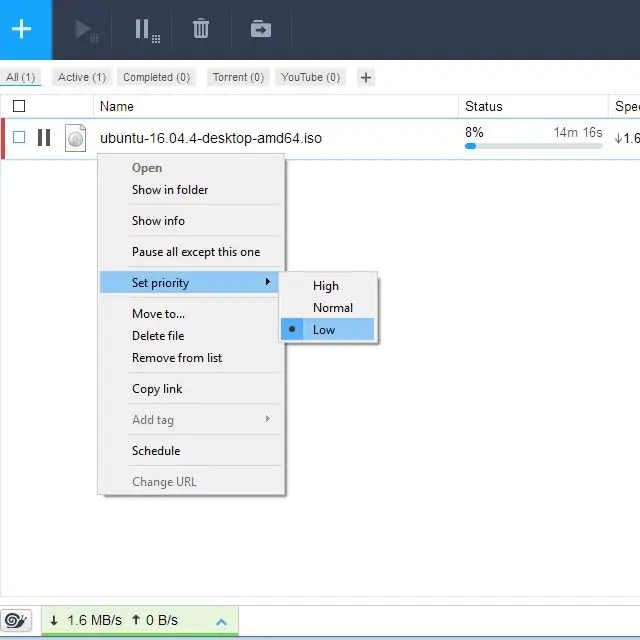
Task: Switch to the Torrent (0) tab
Action: pos(238,77)
